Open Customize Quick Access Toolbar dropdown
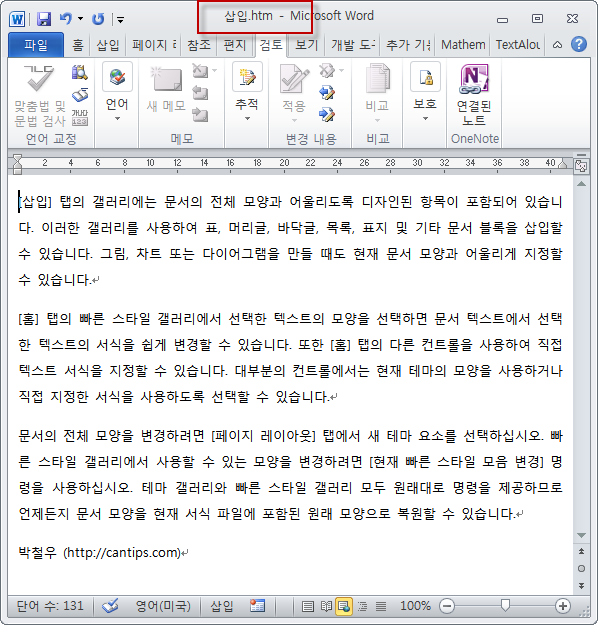Image resolution: width=598 pixels, height=625 pixels. tap(120, 19)
